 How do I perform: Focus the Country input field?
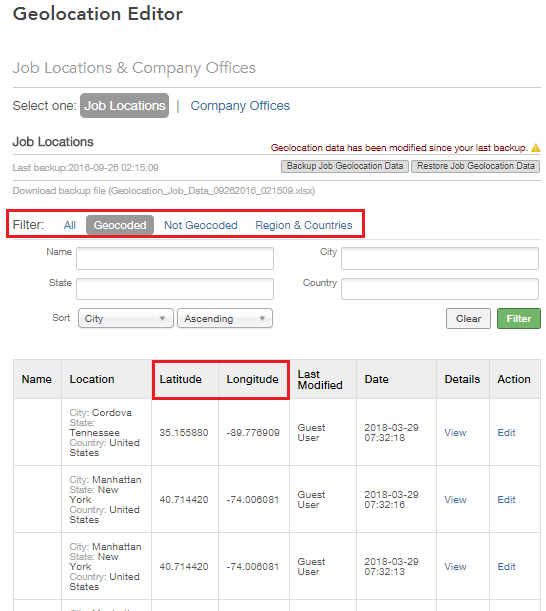(x=440, y=289)
